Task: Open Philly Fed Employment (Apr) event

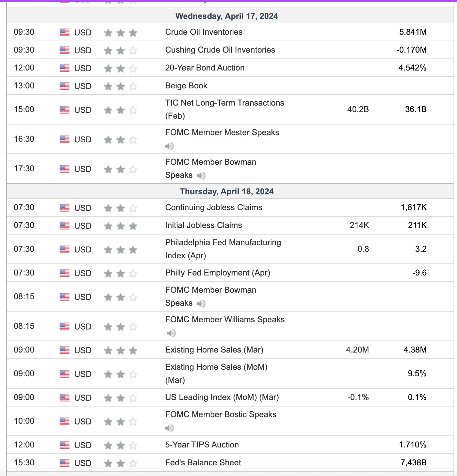Action: coord(218,273)
